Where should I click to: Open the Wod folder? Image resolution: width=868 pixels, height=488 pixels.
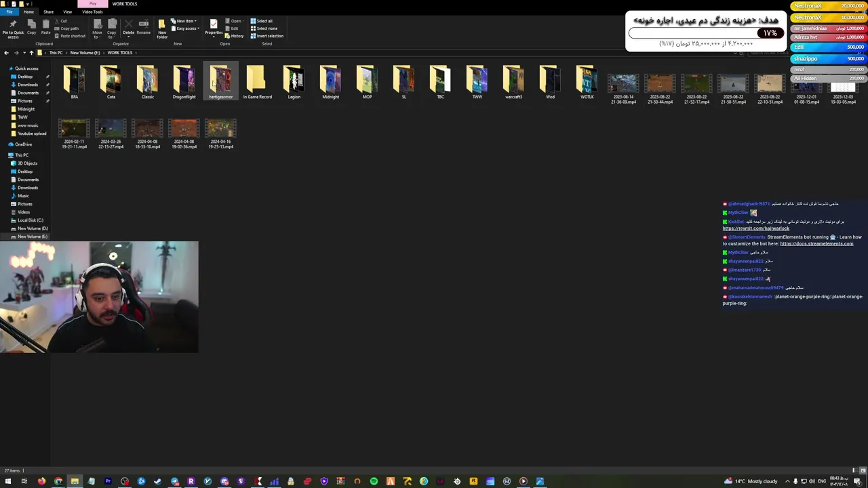550,83
